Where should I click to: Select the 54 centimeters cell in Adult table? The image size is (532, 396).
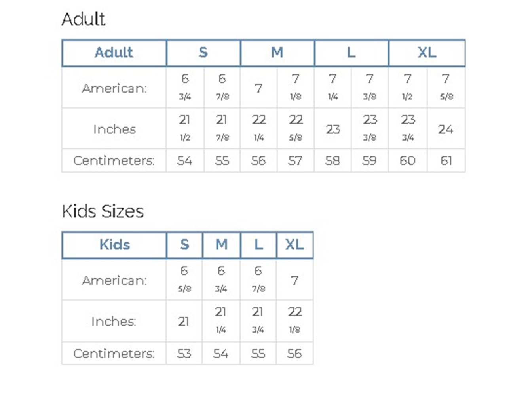[185, 160]
